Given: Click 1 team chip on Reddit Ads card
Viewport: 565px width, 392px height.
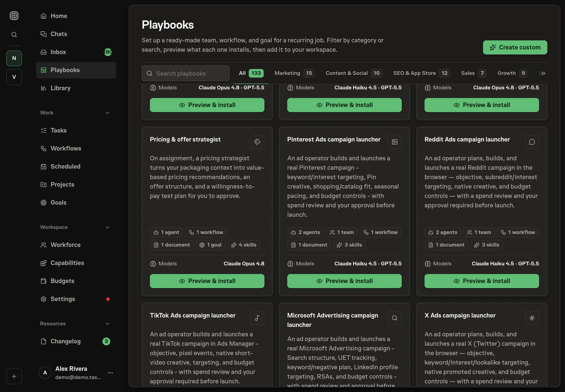Looking at the screenshot, I should point(479,232).
